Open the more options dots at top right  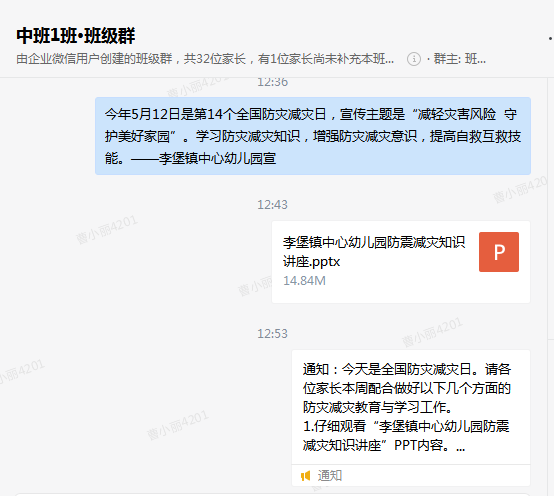[x=550, y=38]
